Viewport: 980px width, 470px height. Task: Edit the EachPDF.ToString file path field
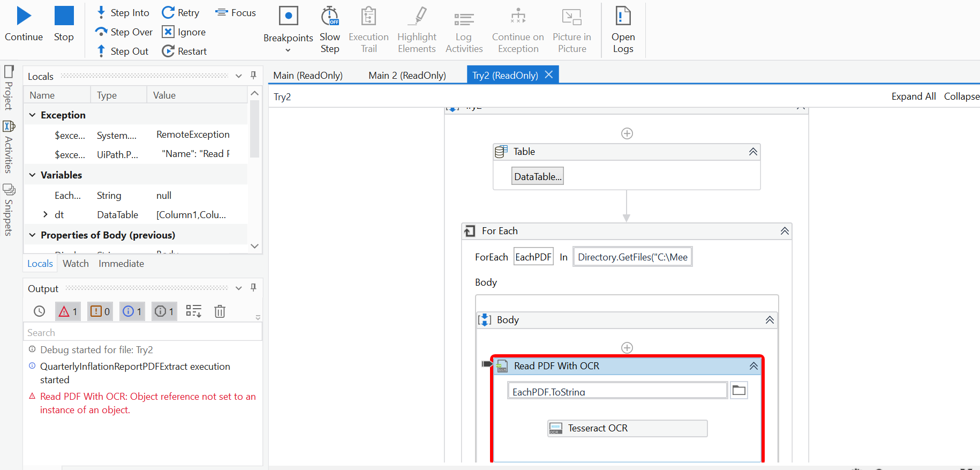click(x=617, y=391)
